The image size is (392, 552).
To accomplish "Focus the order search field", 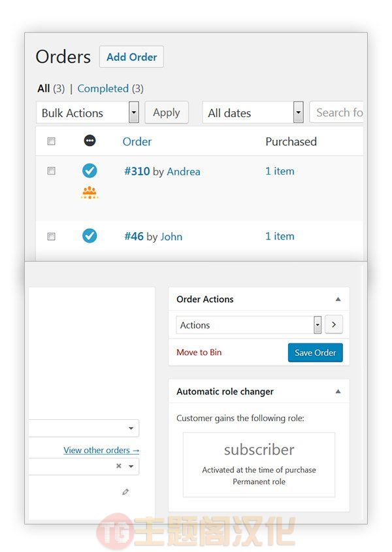I will (336, 112).
